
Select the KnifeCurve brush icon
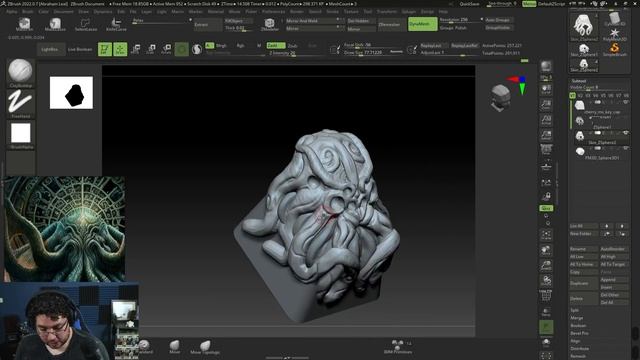(x=116, y=24)
